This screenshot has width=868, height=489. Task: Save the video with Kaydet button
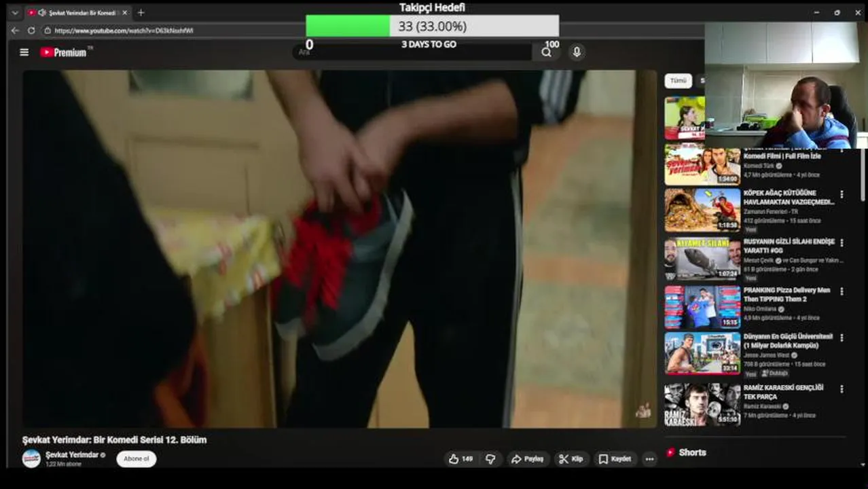(x=615, y=459)
